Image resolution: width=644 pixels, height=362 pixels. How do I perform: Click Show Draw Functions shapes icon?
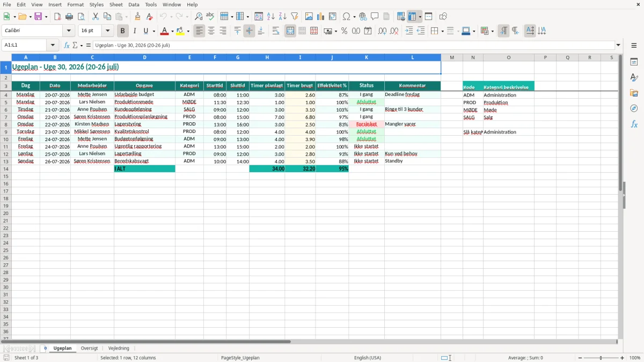coord(443,17)
